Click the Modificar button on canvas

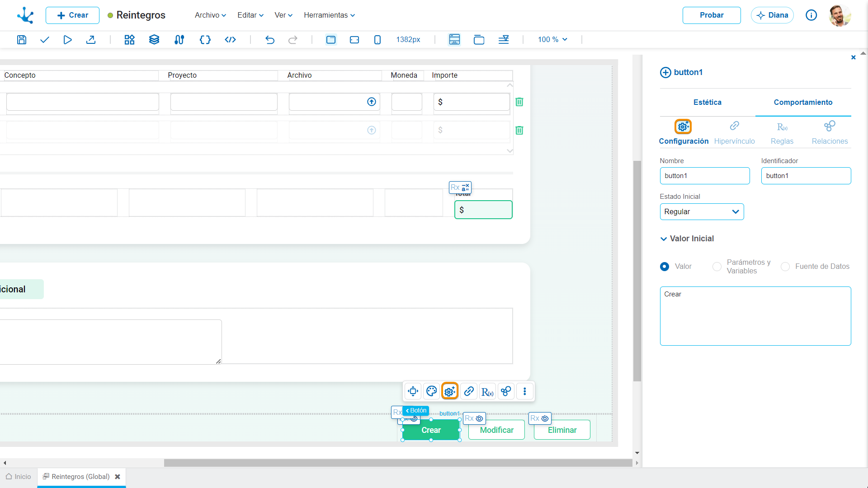[496, 430]
